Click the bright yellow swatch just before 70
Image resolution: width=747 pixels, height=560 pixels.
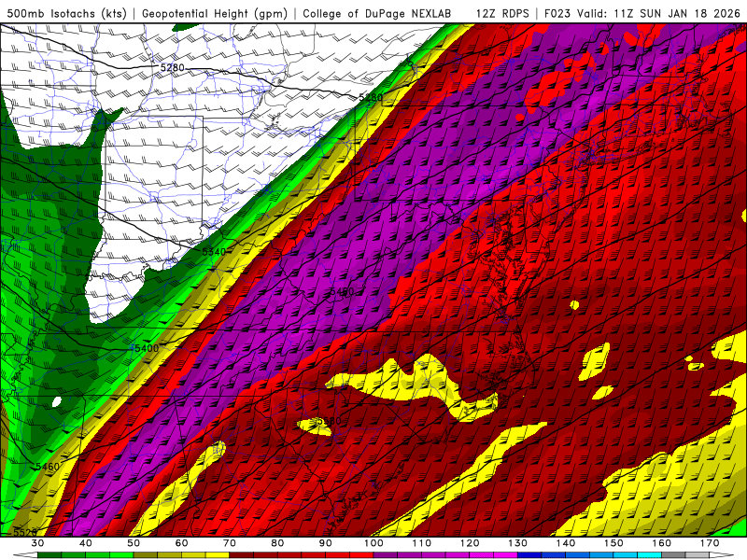point(218,555)
